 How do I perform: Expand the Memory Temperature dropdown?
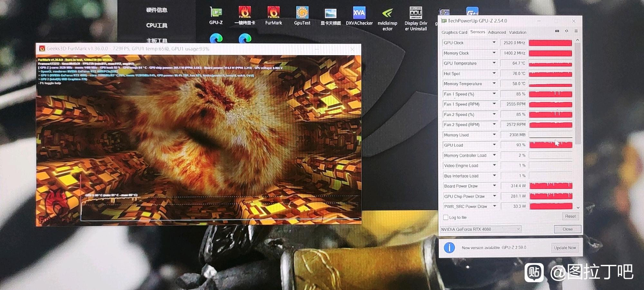coord(494,83)
